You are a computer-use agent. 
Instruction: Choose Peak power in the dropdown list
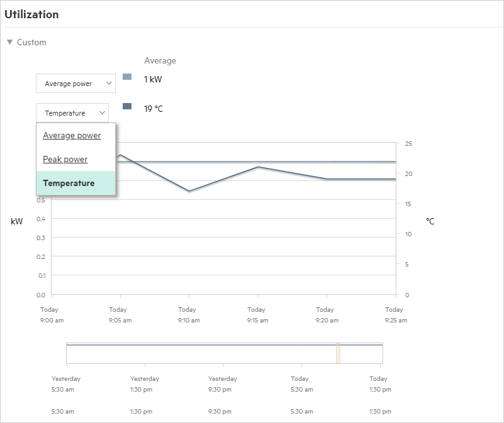click(65, 160)
